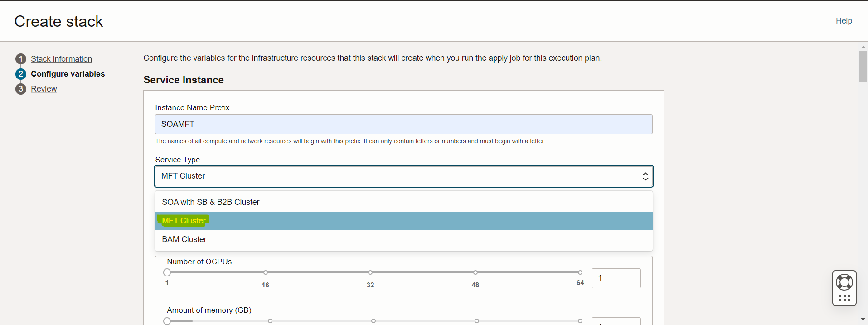Select the BAM Cluster option
This screenshot has width=868, height=325.
[x=184, y=239]
